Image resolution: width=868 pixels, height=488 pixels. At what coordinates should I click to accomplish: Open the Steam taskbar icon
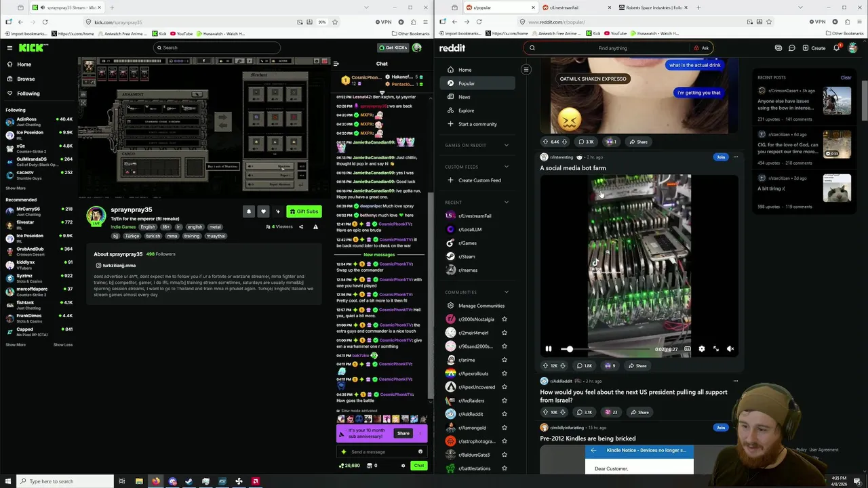point(189,481)
